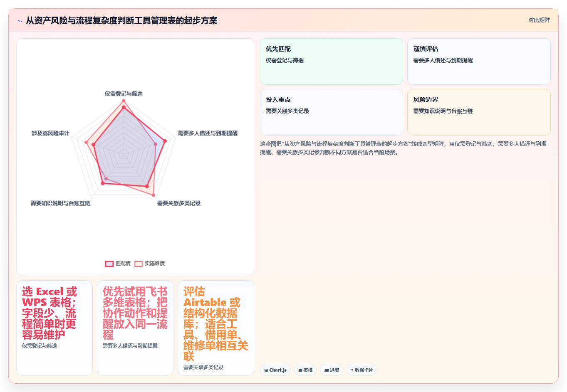Click the 匹配度 legend label

tap(123, 264)
